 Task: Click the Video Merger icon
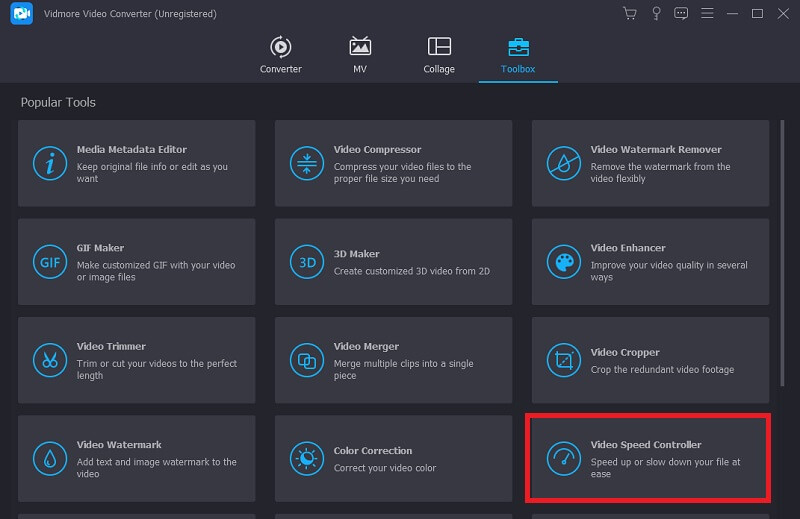tap(305, 360)
